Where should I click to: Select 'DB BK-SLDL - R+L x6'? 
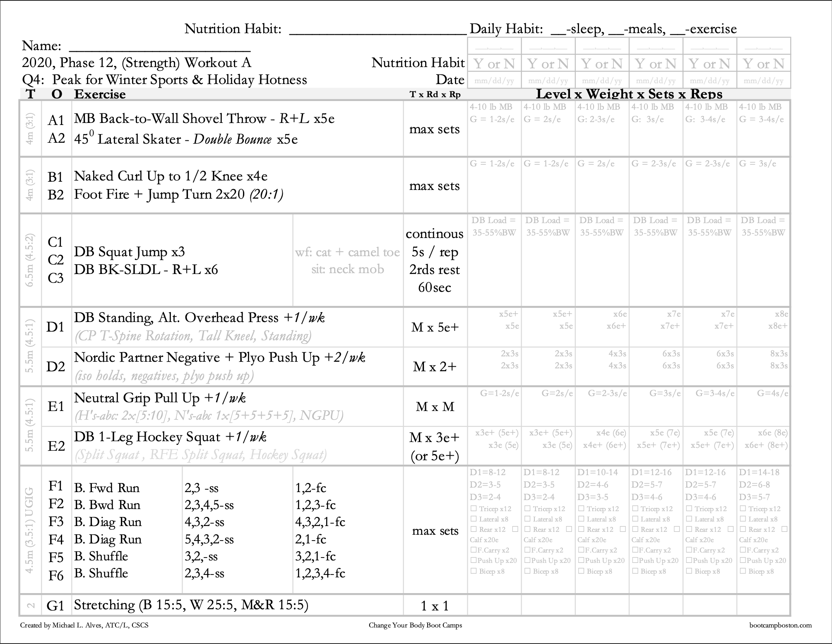pyautogui.click(x=146, y=270)
